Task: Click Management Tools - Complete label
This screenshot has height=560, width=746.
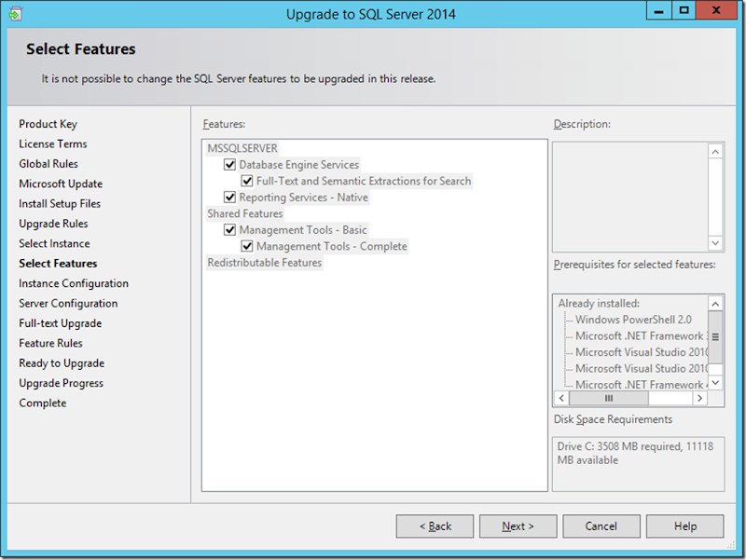Action: [332, 246]
